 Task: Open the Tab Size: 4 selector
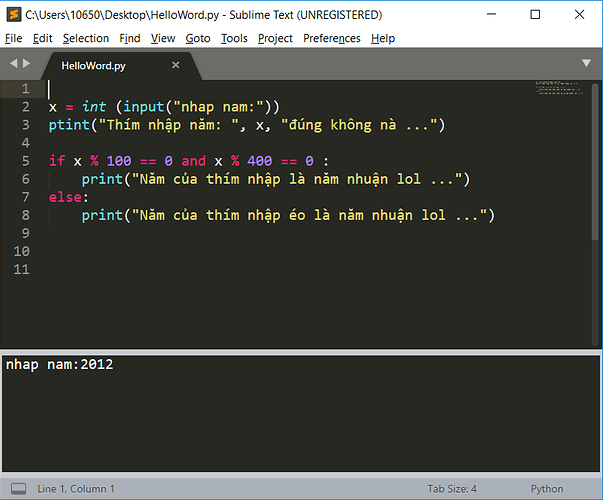451,489
